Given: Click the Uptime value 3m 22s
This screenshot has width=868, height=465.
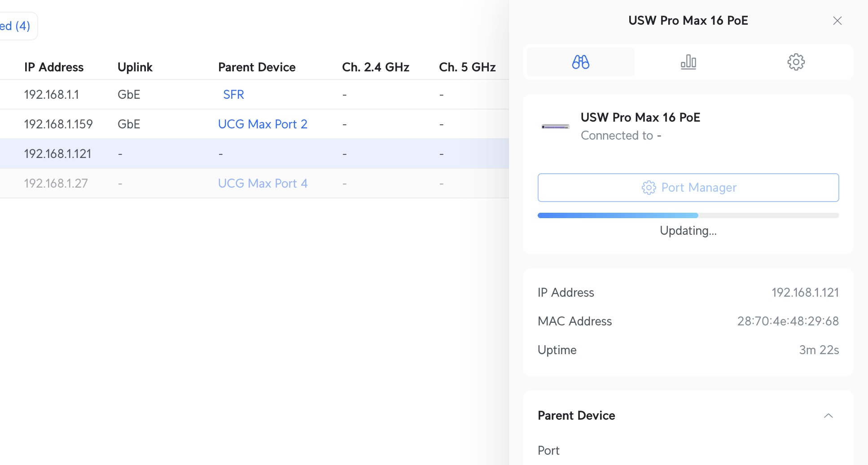Looking at the screenshot, I should pyautogui.click(x=819, y=350).
